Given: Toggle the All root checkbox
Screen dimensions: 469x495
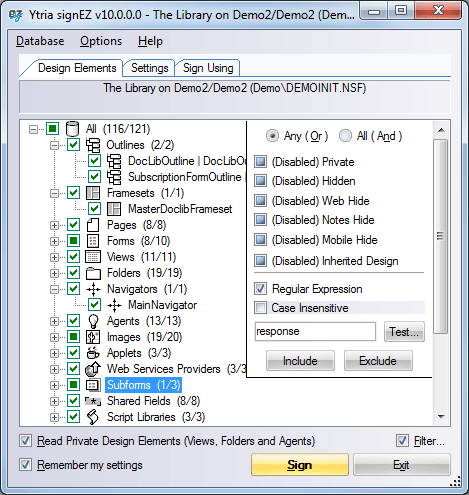Looking at the screenshot, I should (x=52, y=129).
